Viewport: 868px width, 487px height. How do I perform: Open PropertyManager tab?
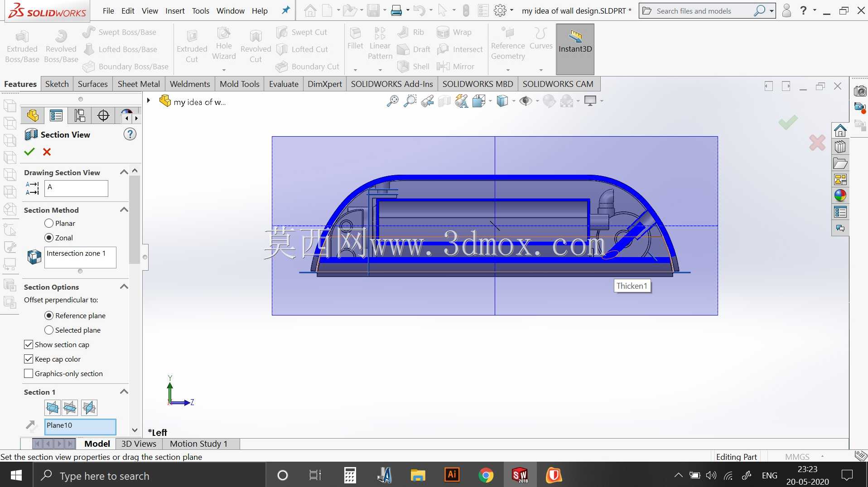[x=56, y=116]
